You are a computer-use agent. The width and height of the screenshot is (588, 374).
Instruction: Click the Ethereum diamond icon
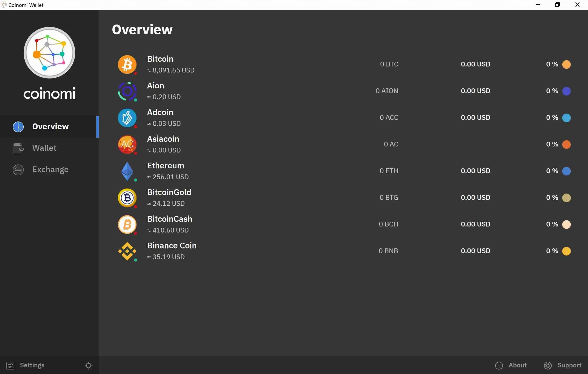[x=127, y=171]
